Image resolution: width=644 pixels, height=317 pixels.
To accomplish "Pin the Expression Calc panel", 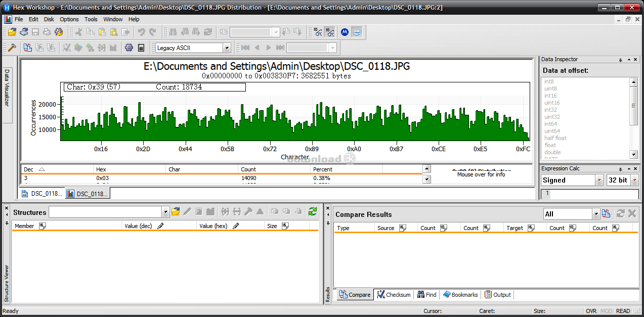I will click(x=621, y=169).
